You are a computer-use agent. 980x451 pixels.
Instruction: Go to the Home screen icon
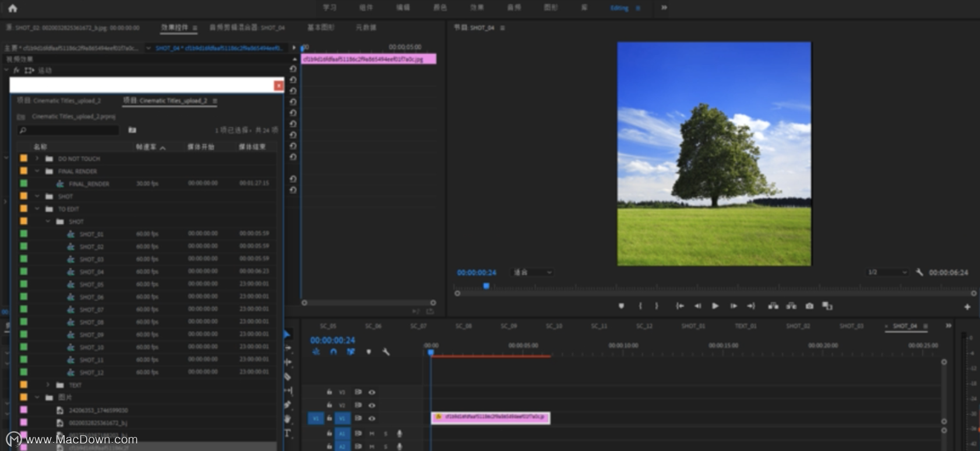pyautogui.click(x=12, y=8)
